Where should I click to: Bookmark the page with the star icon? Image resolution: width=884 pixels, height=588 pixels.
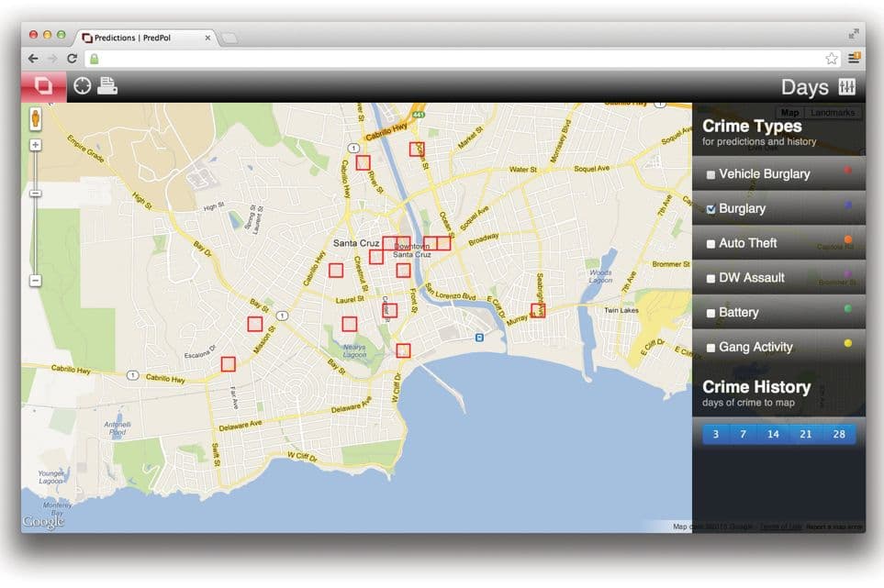(x=832, y=59)
